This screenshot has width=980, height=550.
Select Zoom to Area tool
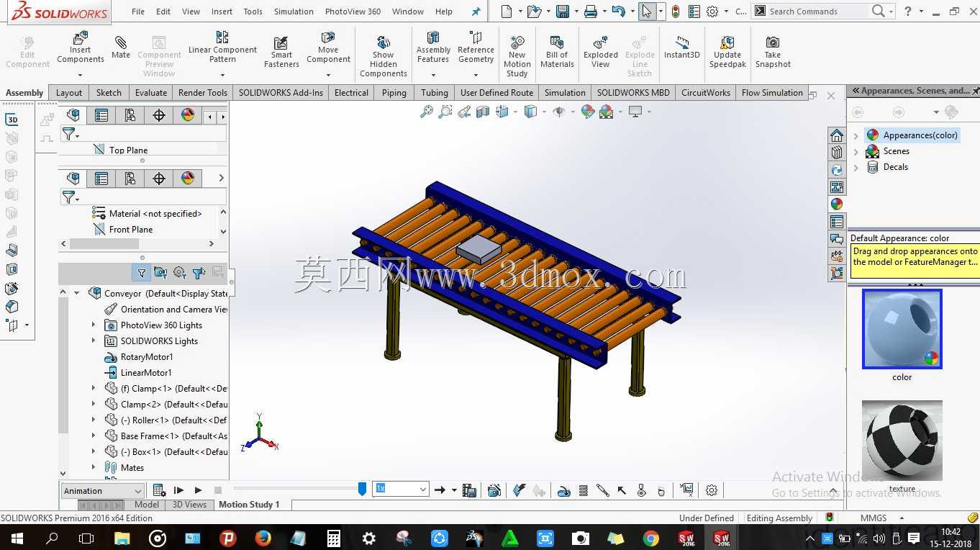click(x=445, y=112)
